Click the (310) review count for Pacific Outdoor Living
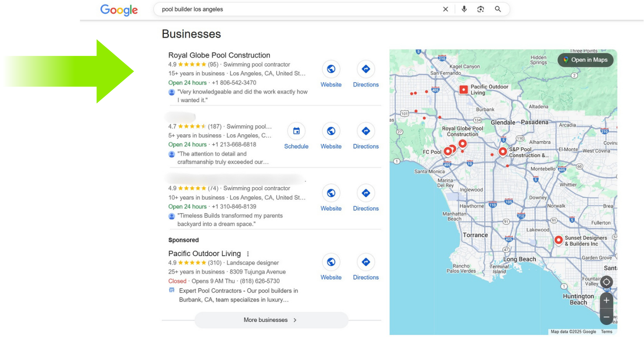The height and width of the screenshot is (338, 644). [x=215, y=263]
